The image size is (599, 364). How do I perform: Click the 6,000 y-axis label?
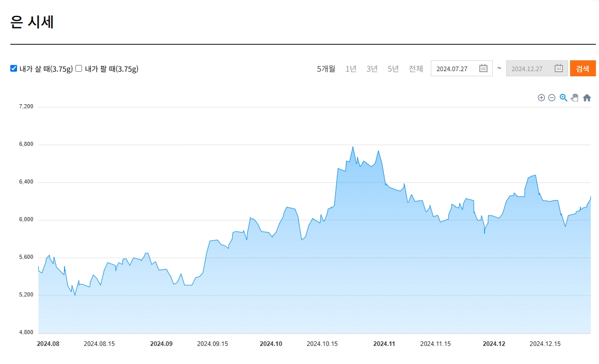coord(26,220)
